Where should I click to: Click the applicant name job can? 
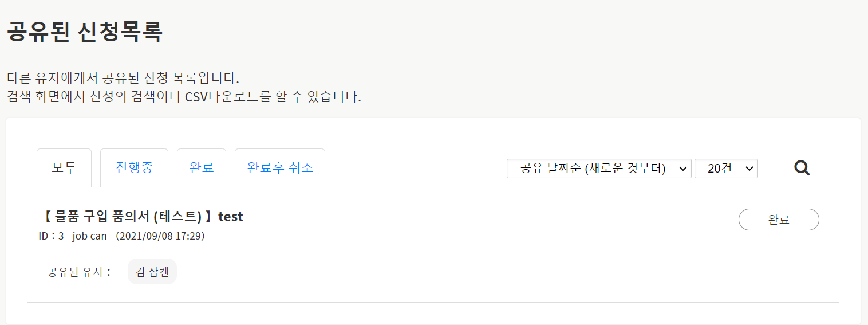point(90,236)
